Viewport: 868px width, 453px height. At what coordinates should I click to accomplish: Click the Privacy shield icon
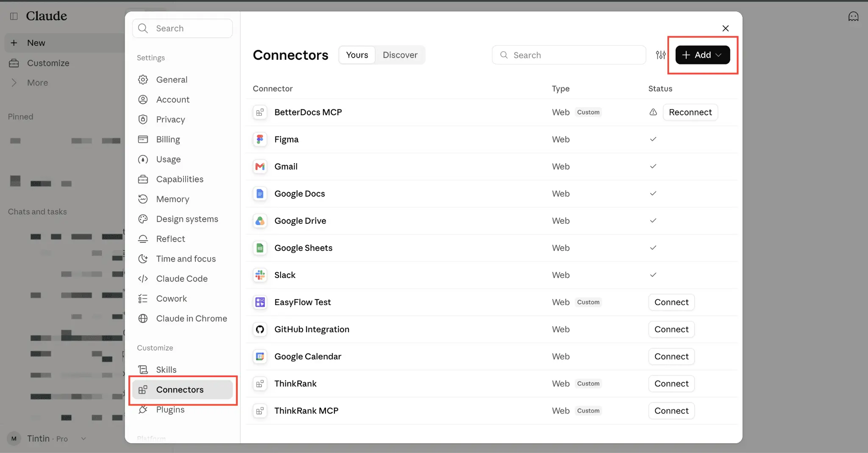click(143, 120)
